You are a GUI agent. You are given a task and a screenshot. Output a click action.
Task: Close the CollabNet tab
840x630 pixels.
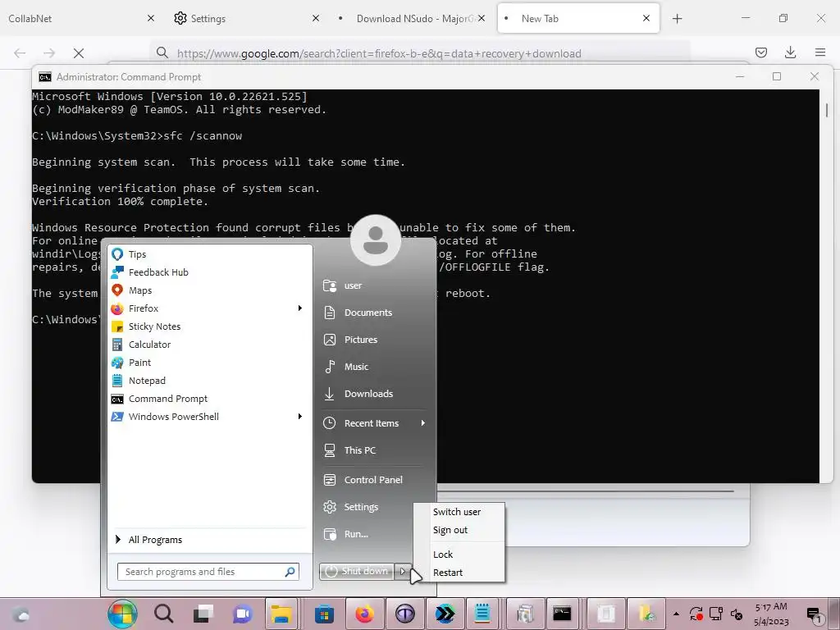[x=151, y=18]
